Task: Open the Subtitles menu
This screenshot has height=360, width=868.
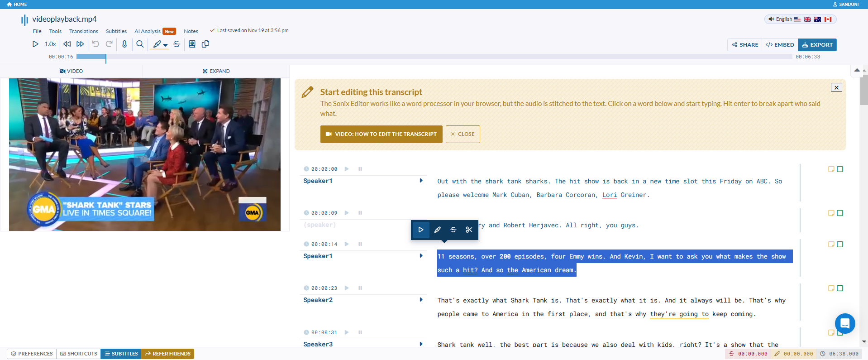Action: pos(116,31)
